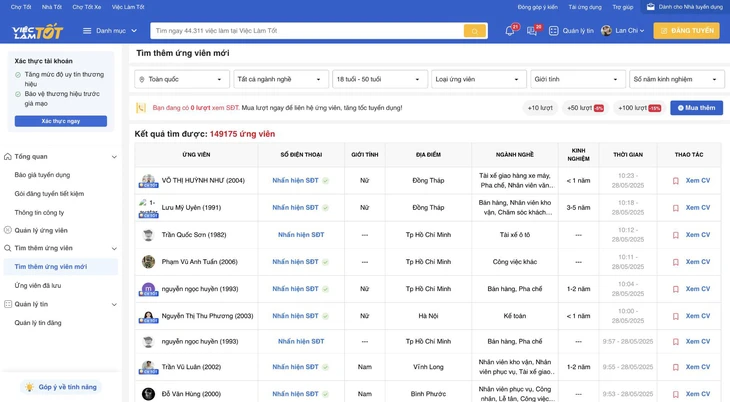Select the +100 lượt package
Image resolution: width=730 pixels, height=402 pixels.
(639, 108)
